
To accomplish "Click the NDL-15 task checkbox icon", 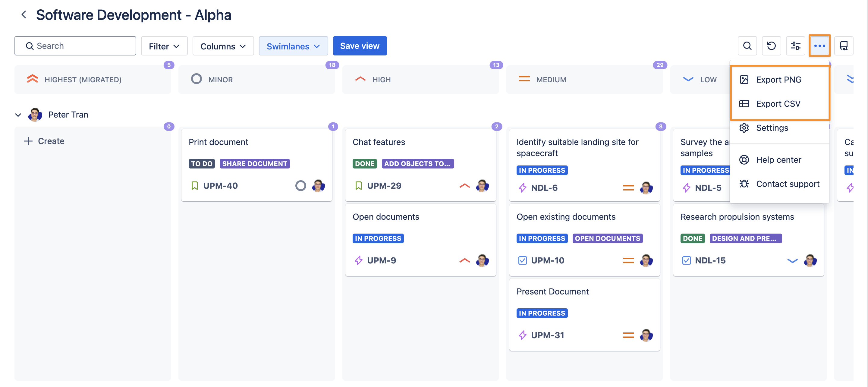I will [x=686, y=260].
